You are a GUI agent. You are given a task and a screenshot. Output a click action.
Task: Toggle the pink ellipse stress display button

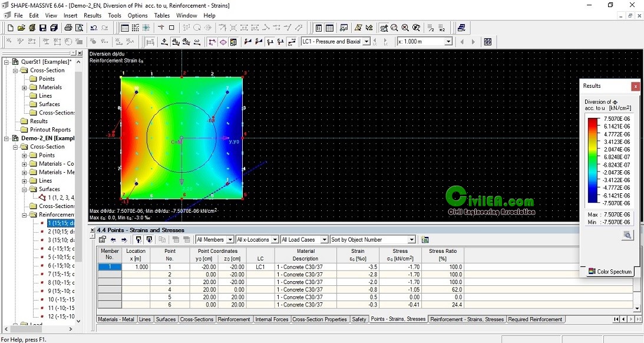coord(223,42)
